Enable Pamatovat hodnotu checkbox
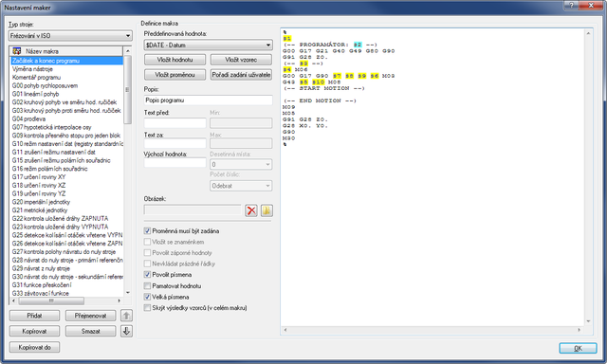 coord(147,286)
